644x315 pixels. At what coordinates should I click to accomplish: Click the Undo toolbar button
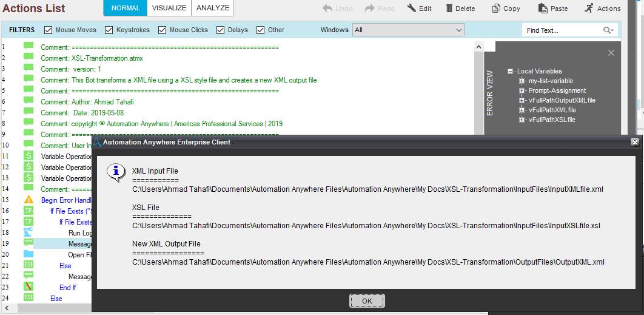click(x=337, y=8)
